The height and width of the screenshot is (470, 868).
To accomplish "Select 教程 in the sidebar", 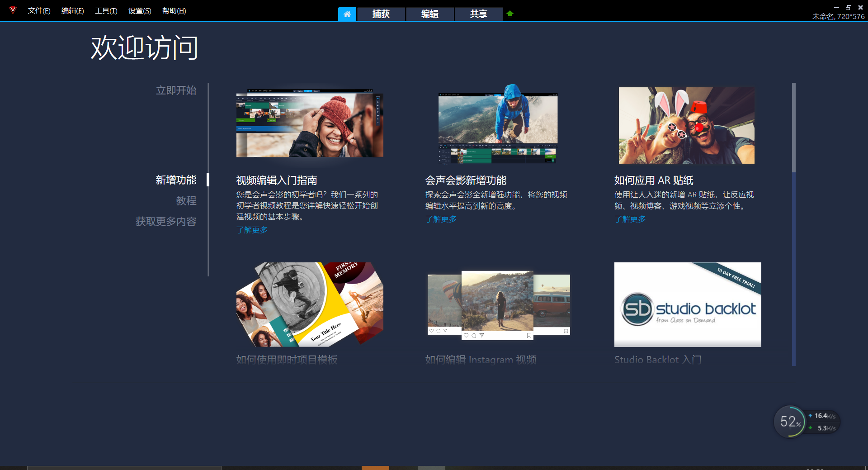I will click(x=186, y=200).
